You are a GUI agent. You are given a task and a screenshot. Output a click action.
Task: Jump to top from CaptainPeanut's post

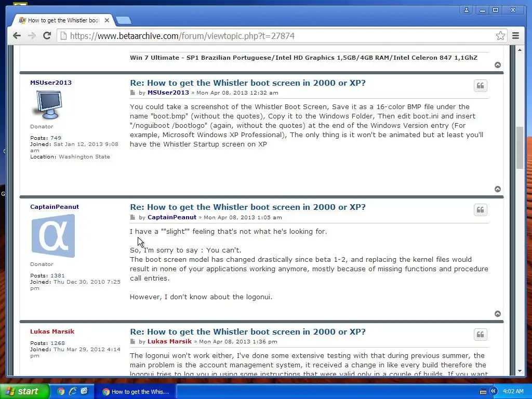pos(497,313)
